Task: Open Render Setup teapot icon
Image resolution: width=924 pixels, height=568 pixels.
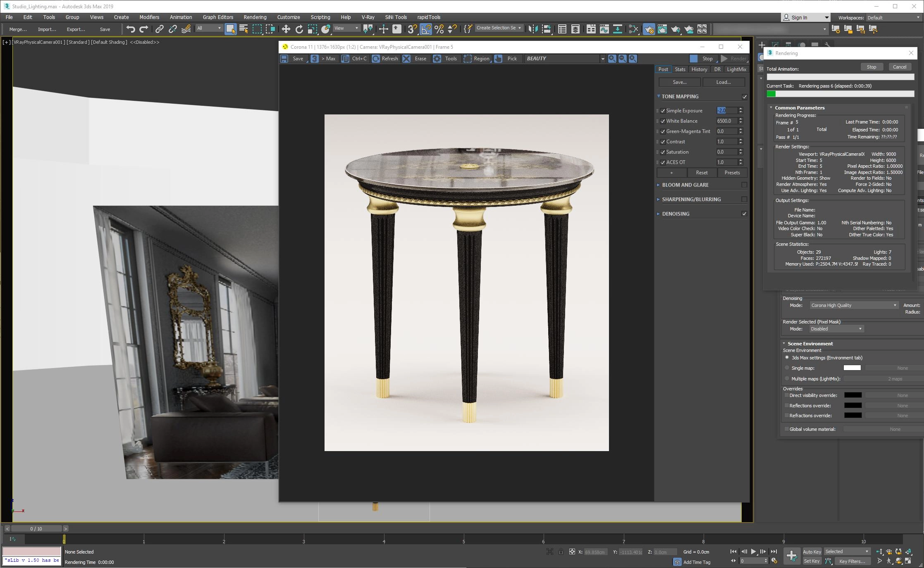Action: pos(649,29)
